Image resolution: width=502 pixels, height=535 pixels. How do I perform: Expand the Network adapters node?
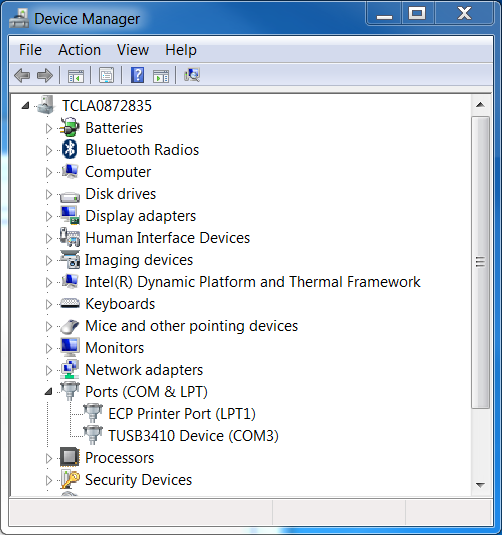point(49,370)
